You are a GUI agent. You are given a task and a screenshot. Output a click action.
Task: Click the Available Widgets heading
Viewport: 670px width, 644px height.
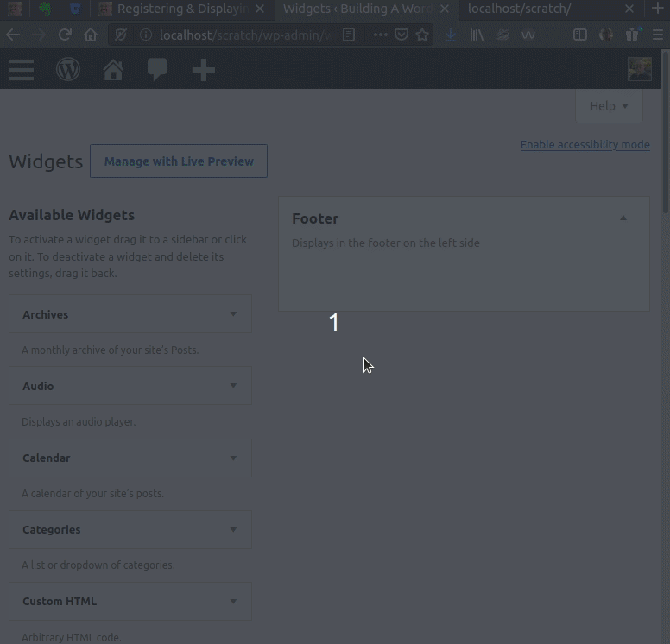72,215
